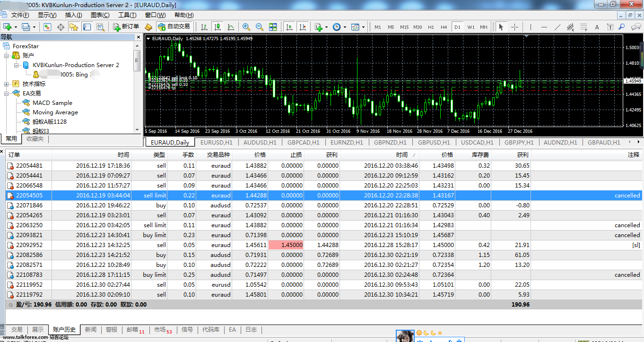Select the Crosshair tool
The height and width of the screenshot is (342, 644).
point(515,27)
